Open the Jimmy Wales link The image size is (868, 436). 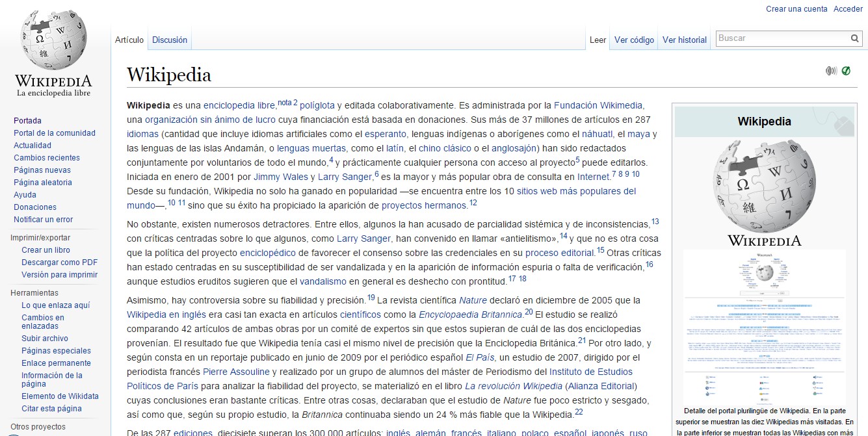click(x=281, y=177)
